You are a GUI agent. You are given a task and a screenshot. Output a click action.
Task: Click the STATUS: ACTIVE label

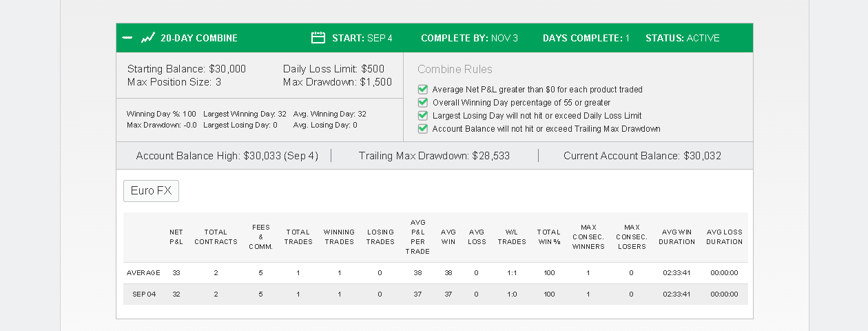(683, 38)
